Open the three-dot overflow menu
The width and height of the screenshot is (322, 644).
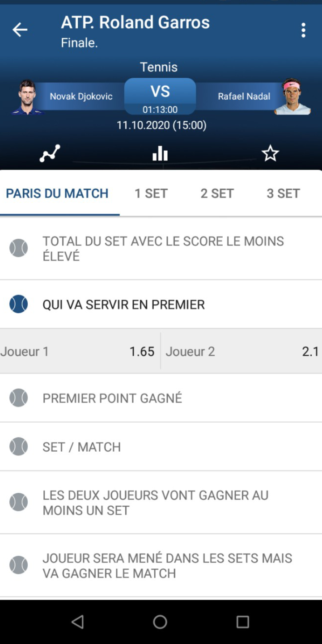click(x=303, y=30)
